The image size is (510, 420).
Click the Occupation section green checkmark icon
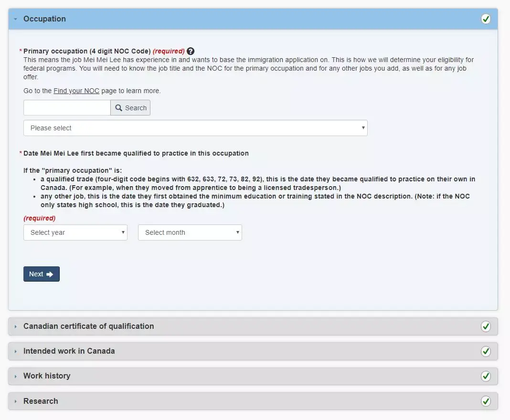486,19
